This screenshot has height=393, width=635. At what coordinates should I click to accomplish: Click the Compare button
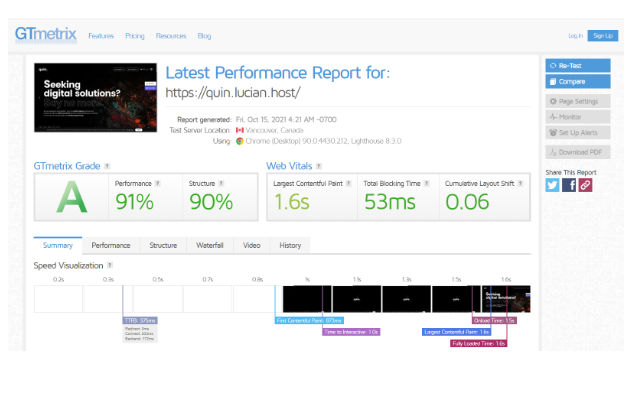click(578, 81)
